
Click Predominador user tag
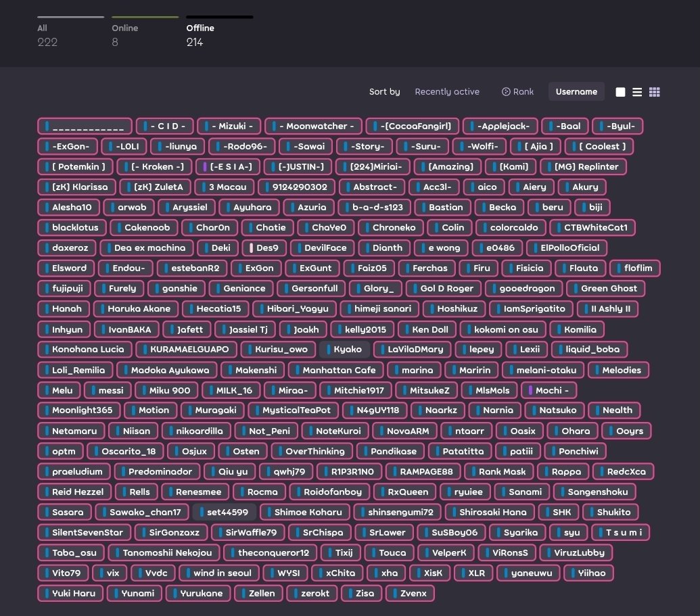(157, 472)
